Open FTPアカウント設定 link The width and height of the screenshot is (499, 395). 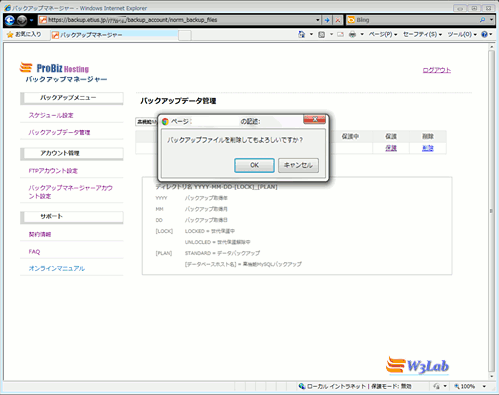click(53, 171)
